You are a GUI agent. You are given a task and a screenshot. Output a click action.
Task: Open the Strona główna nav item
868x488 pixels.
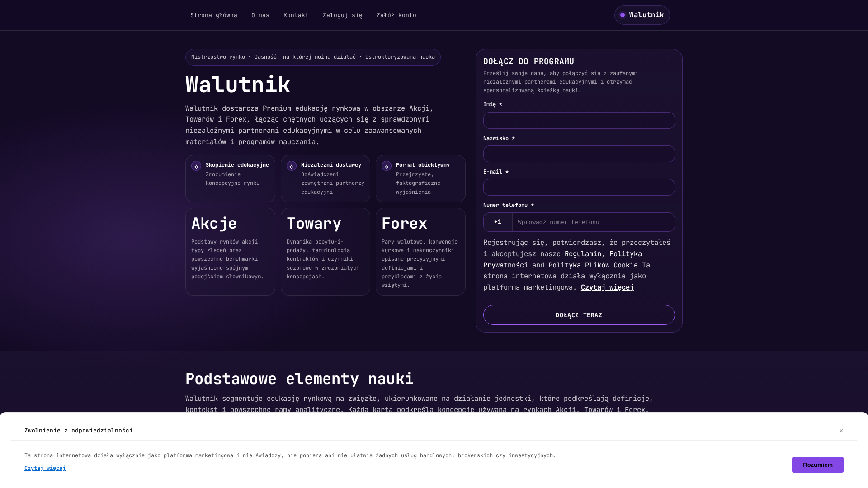[x=213, y=15]
